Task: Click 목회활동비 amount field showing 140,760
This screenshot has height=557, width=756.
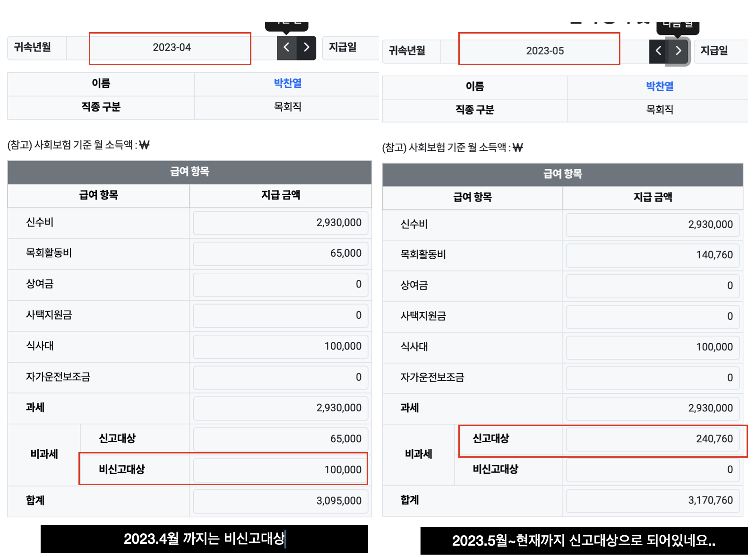Action: pos(653,255)
